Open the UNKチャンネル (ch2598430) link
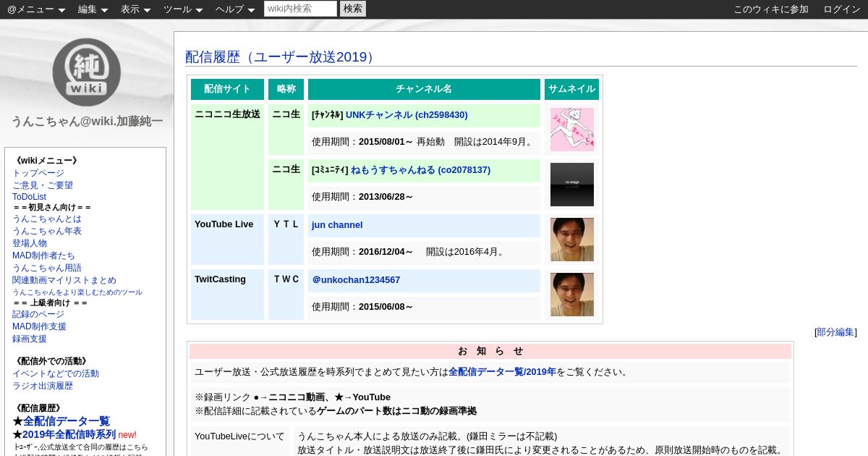The width and height of the screenshot is (868, 456). click(x=407, y=115)
